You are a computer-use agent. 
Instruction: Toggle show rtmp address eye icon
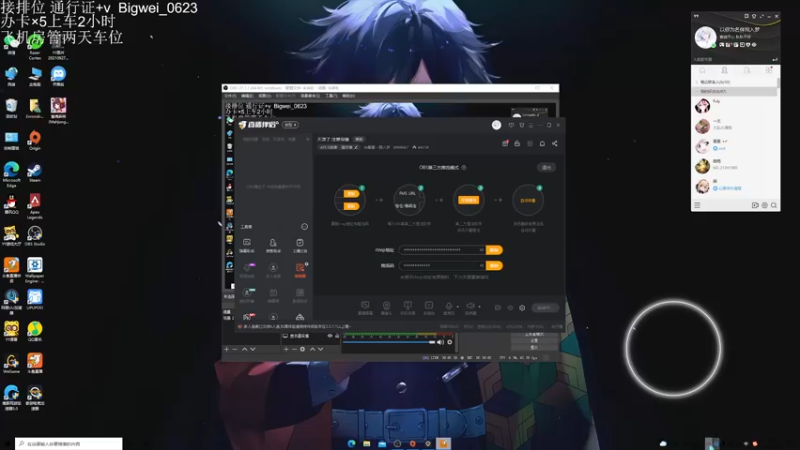481,250
